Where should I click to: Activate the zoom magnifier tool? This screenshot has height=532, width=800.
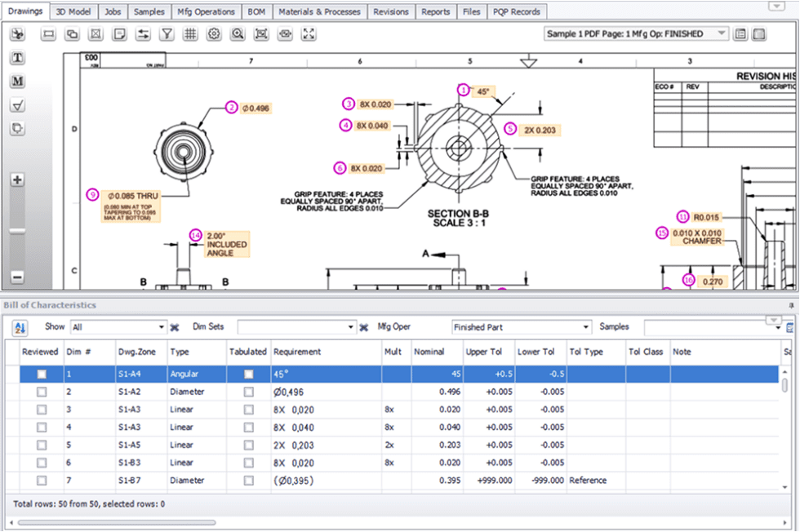[237, 33]
